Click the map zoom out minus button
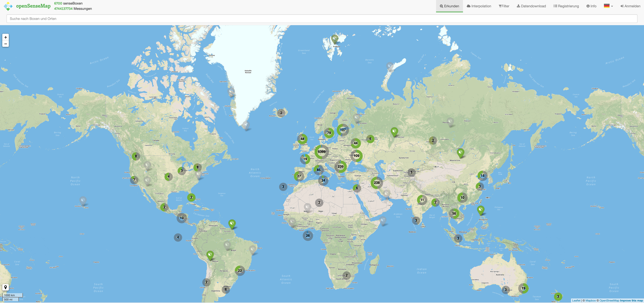This screenshot has height=303, width=644. point(6,44)
